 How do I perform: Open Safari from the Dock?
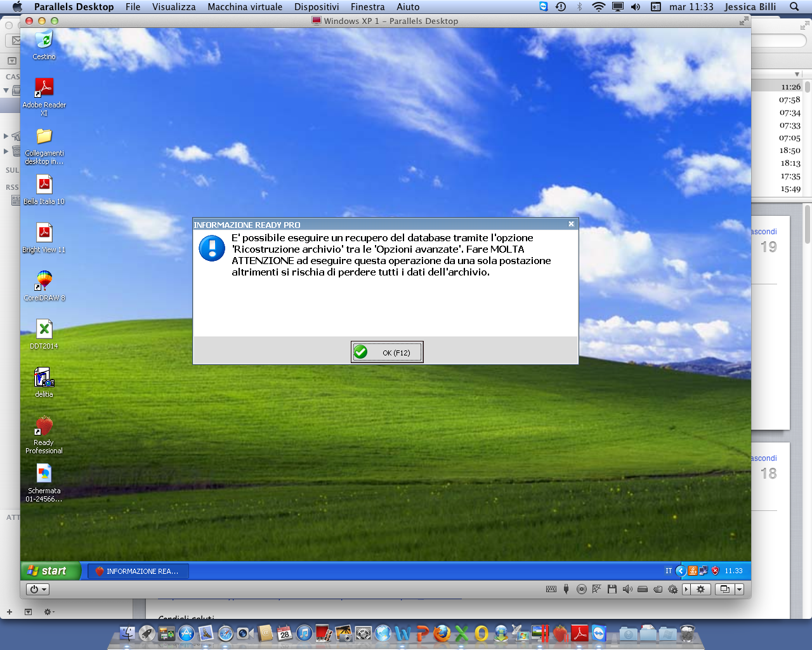pos(226,633)
